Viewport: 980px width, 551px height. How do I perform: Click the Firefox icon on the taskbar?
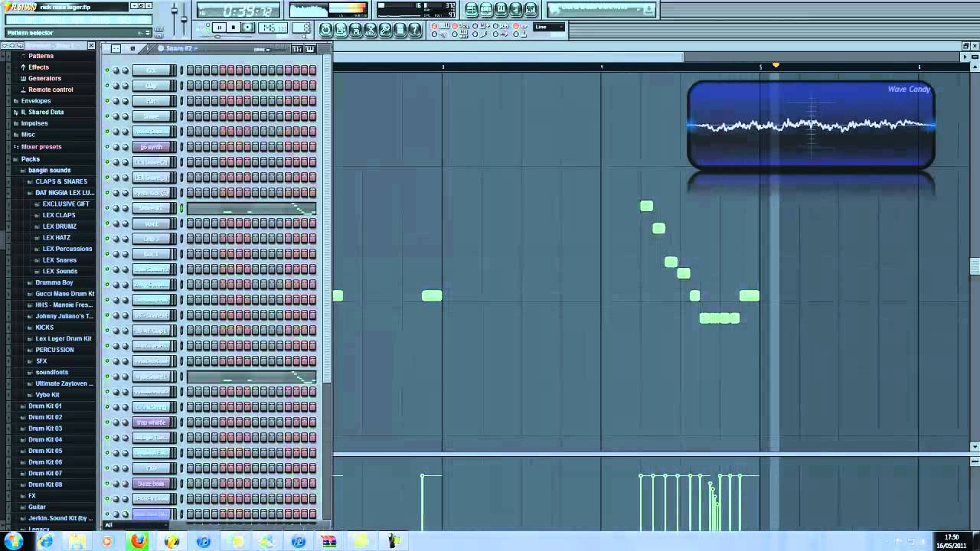click(139, 541)
